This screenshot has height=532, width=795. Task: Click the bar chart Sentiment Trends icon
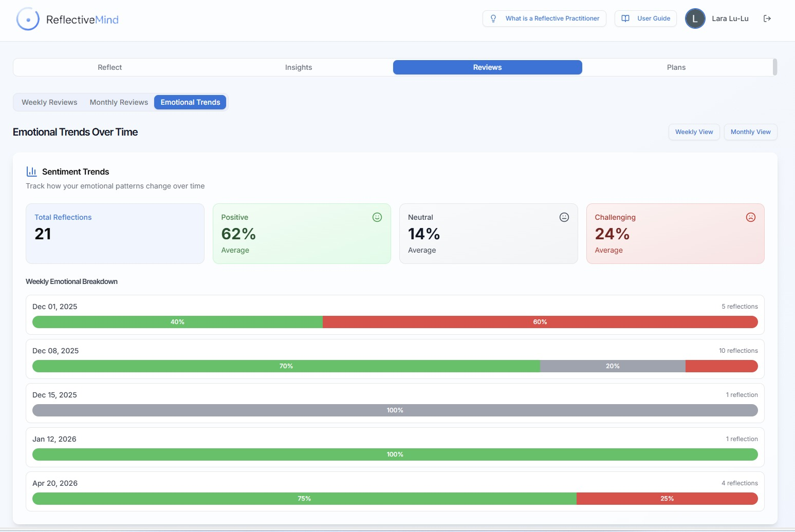tap(32, 172)
